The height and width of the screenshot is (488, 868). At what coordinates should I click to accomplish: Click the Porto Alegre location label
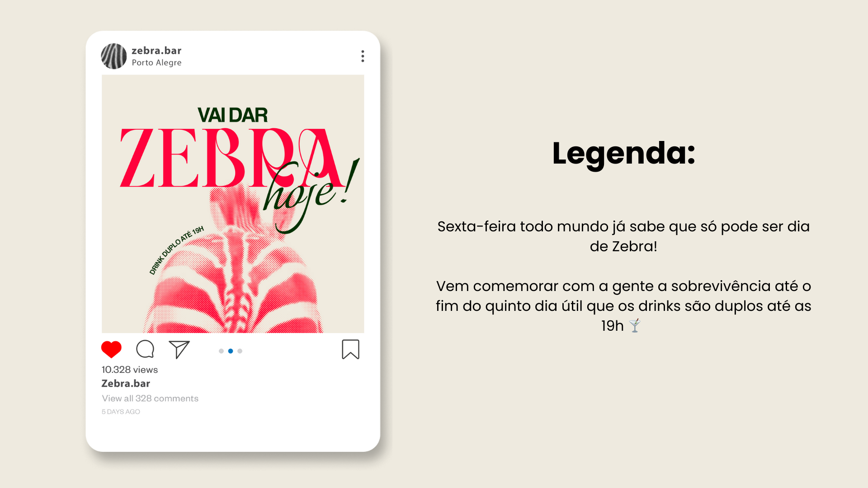click(156, 63)
